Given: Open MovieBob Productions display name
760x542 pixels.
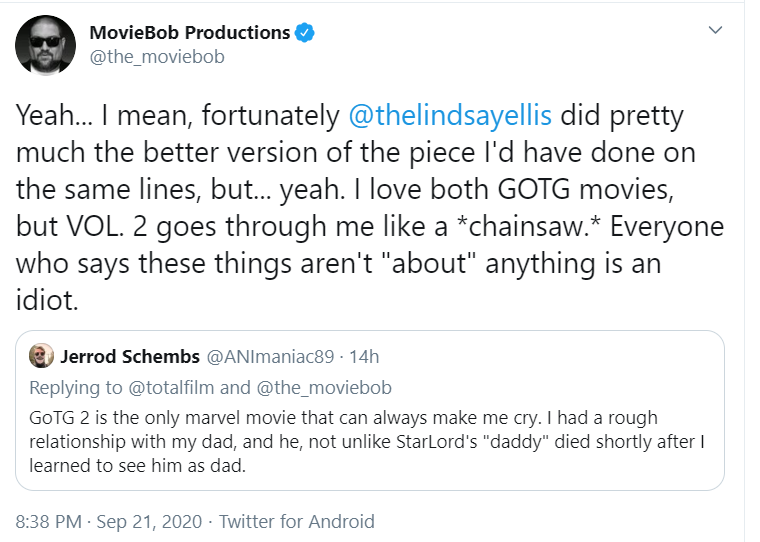Looking at the screenshot, I should click(x=190, y=32).
